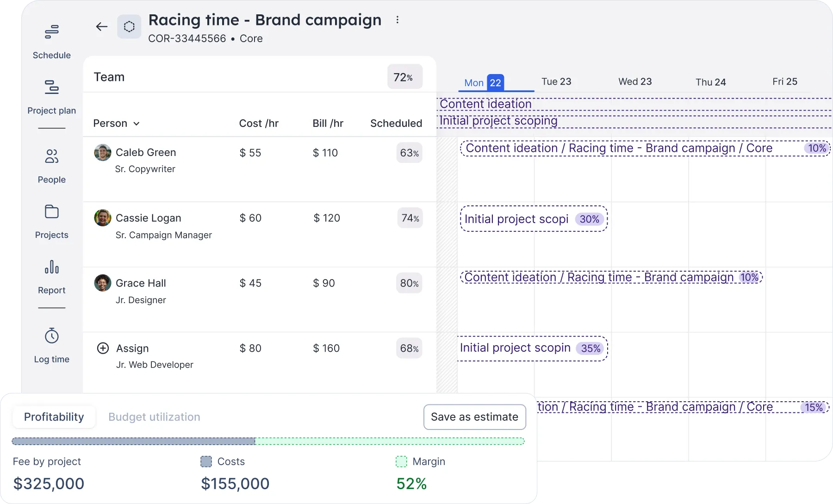
Task: Select the Profitability tab
Action: coord(54,417)
